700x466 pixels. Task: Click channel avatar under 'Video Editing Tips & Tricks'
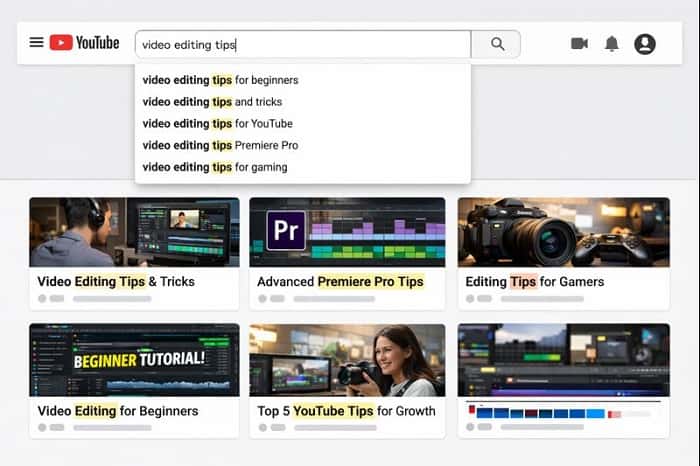coord(42,299)
